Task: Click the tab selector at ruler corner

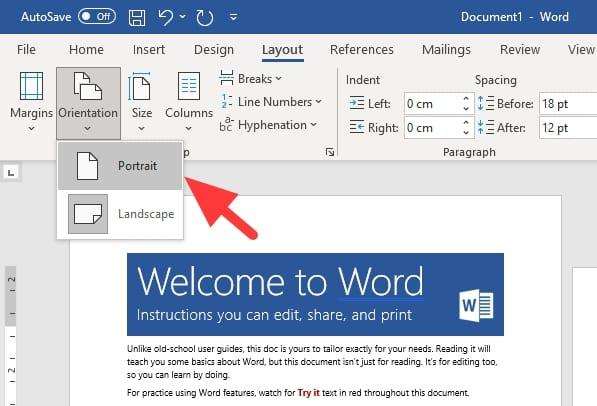Action: (x=11, y=173)
